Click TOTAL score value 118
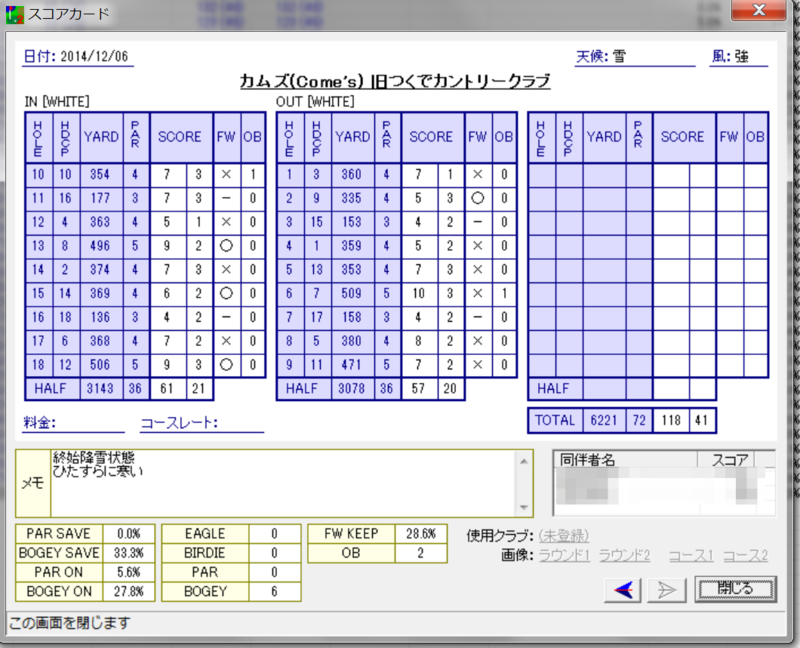This screenshot has height=648, width=800. [x=671, y=420]
